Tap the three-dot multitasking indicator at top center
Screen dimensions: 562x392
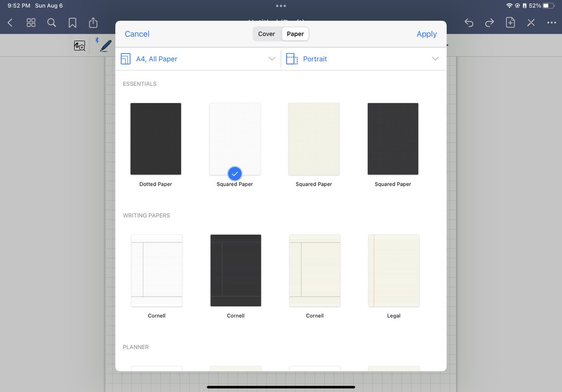pyautogui.click(x=281, y=6)
